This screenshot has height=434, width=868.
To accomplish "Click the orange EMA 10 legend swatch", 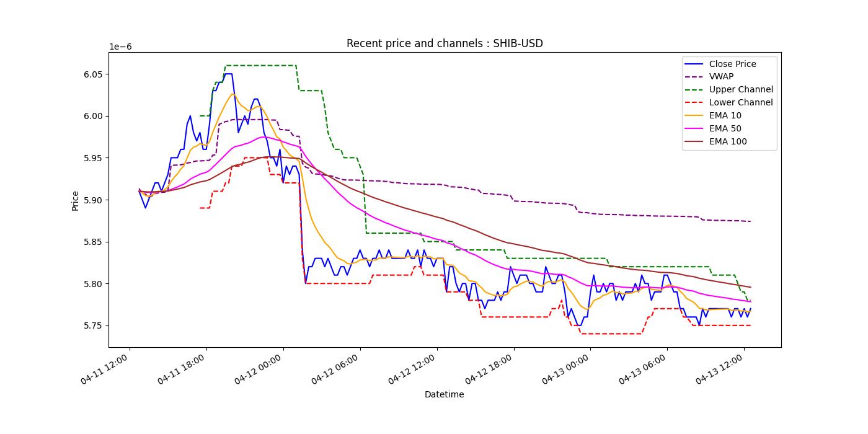I will click(693, 116).
